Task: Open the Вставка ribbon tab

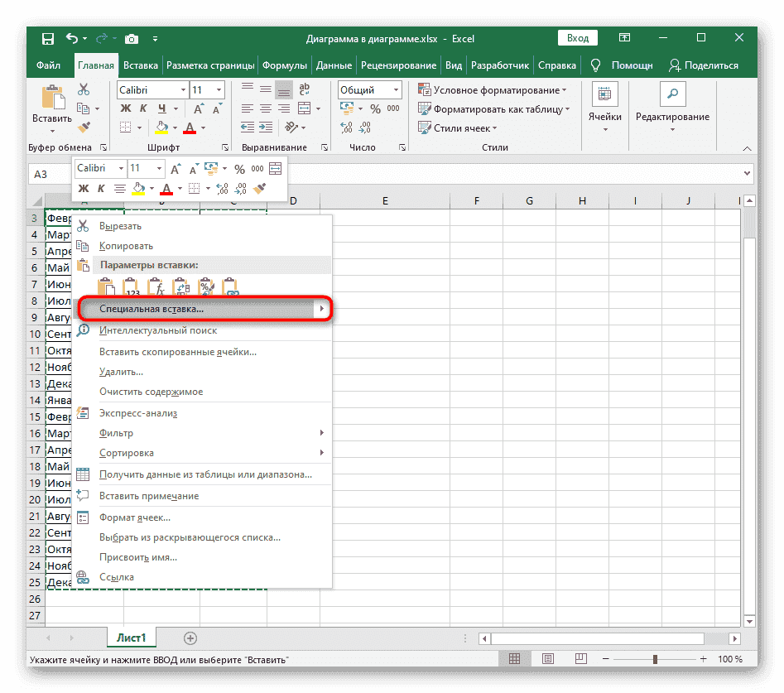Action: [x=140, y=65]
